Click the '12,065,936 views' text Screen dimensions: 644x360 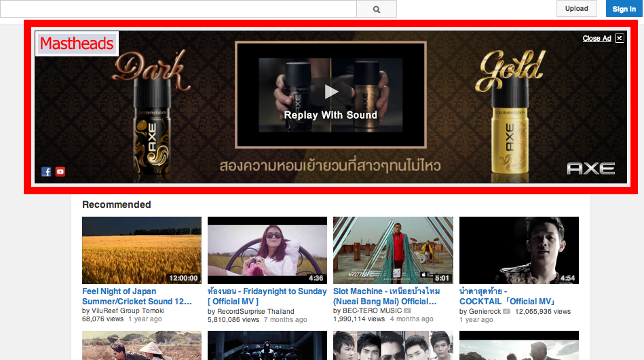(x=543, y=312)
